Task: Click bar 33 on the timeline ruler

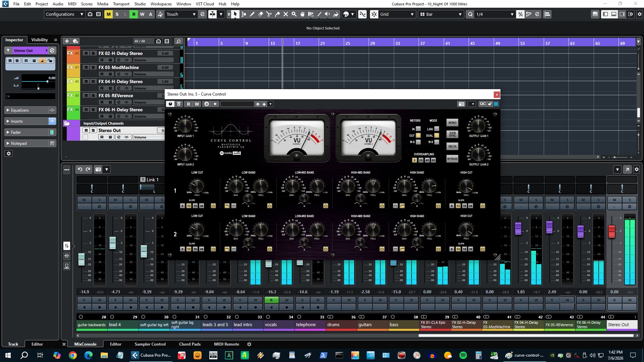Action: pyautogui.click(x=397, y=43)
